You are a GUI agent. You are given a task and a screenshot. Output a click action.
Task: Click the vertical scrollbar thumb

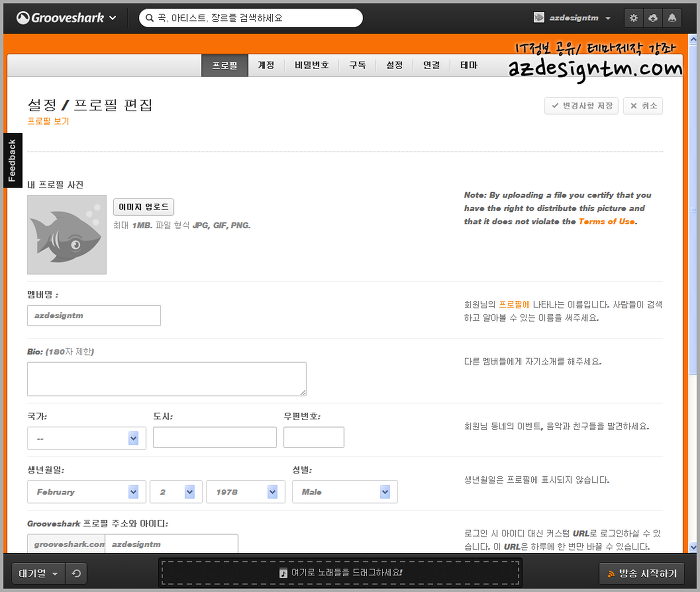click(x=693, y=210)
